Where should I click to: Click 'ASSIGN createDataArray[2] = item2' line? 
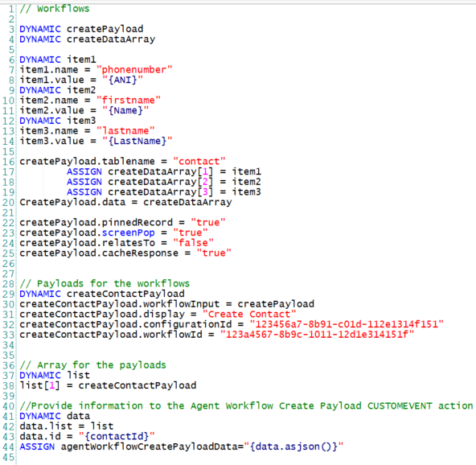164,182
